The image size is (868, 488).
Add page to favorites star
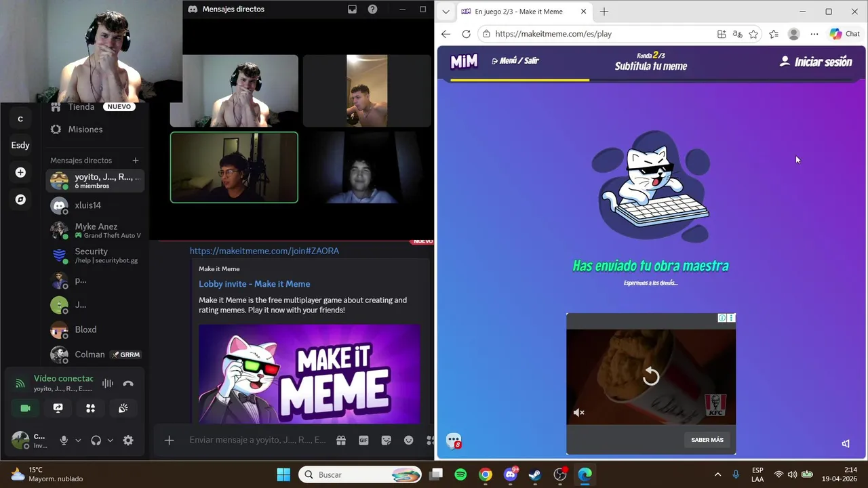(x=753, y=34)
